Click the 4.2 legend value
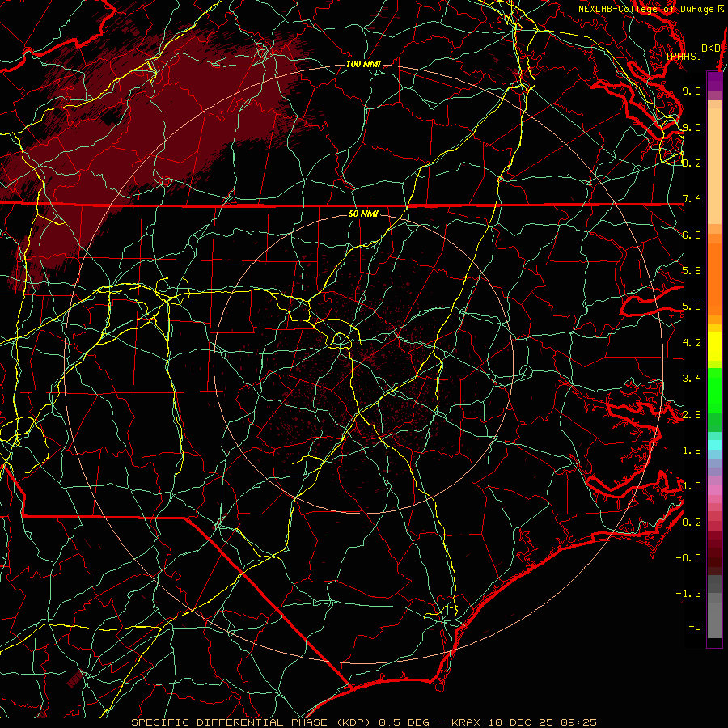Viewport: 728px width, 728px height. click(x=692, y=343)
